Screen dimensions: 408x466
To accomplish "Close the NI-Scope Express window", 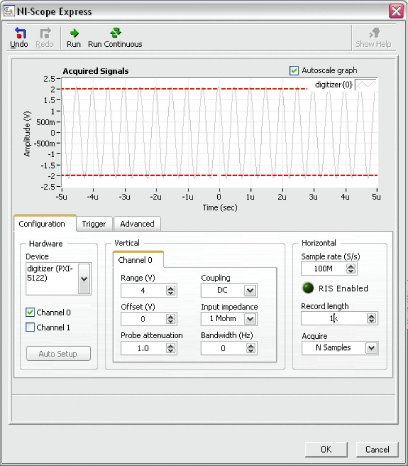I will [x=396, y=11].
